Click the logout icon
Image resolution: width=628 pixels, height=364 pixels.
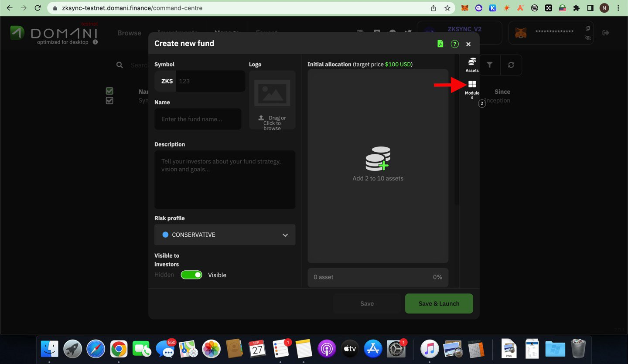pos(606,33)
